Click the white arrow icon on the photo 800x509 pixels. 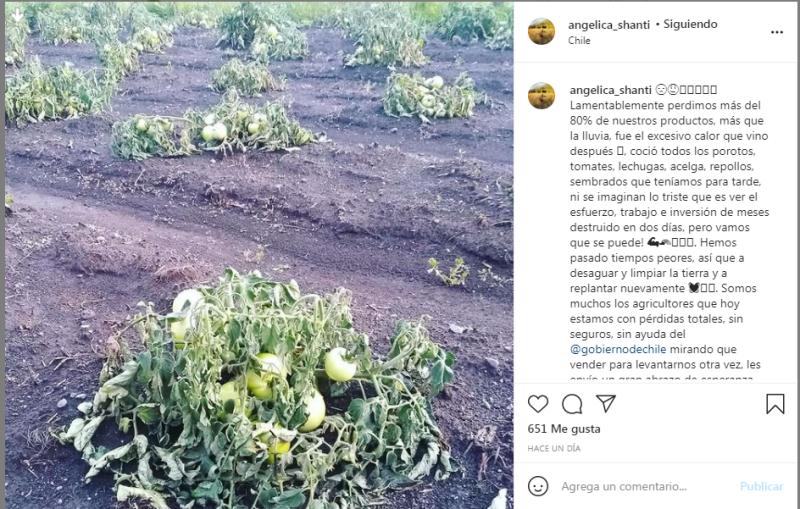tap(17, 15)
